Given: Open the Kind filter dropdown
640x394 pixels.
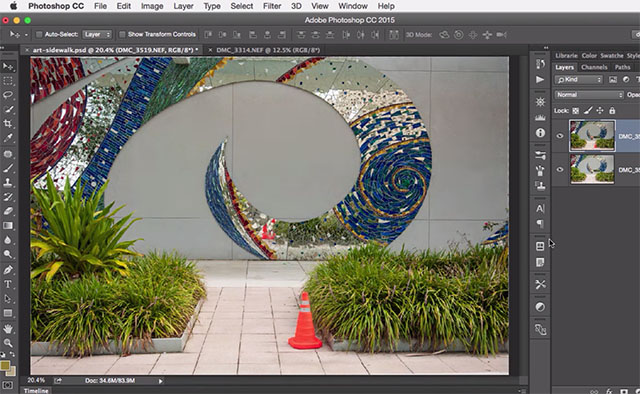Looking at the screenshot, I should 579,80.
